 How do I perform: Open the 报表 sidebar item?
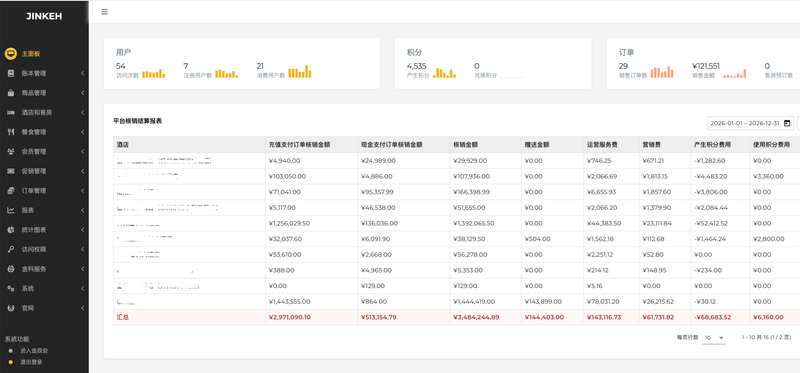pyautogui.click(x=44, y=210)
